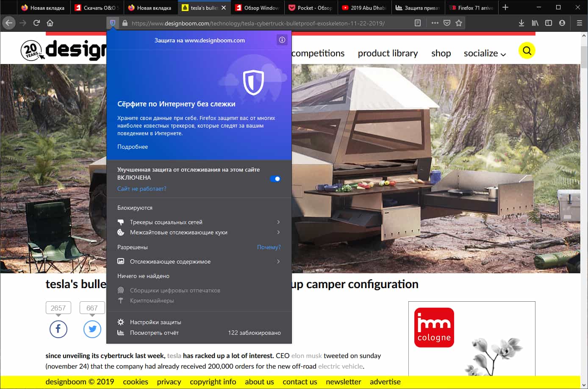
Task: Open the downloads panel
Action: click(521, 23)
